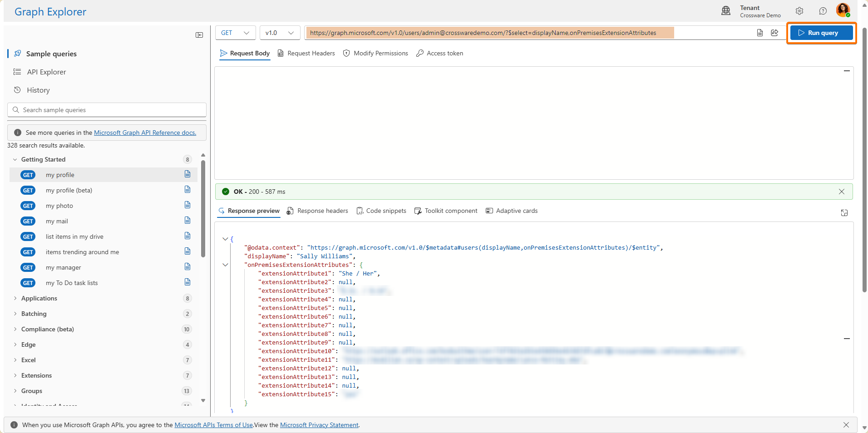
Task: Click the settings gear icon
Action: [799, 11]
